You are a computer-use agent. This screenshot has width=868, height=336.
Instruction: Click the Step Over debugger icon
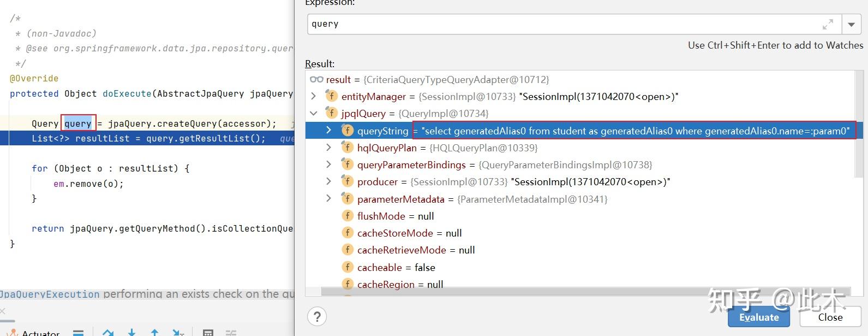(x=107, y=332)
